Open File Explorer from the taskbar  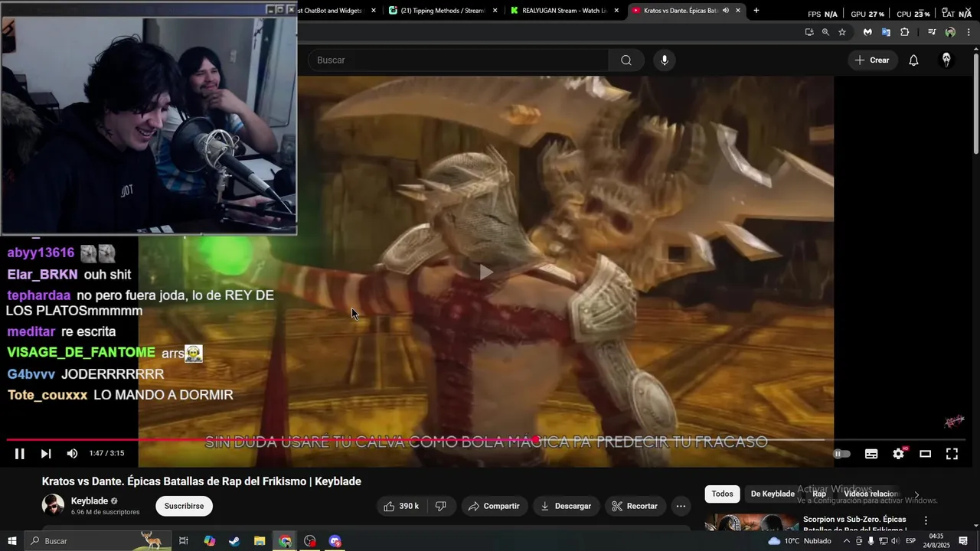(260, 541)
